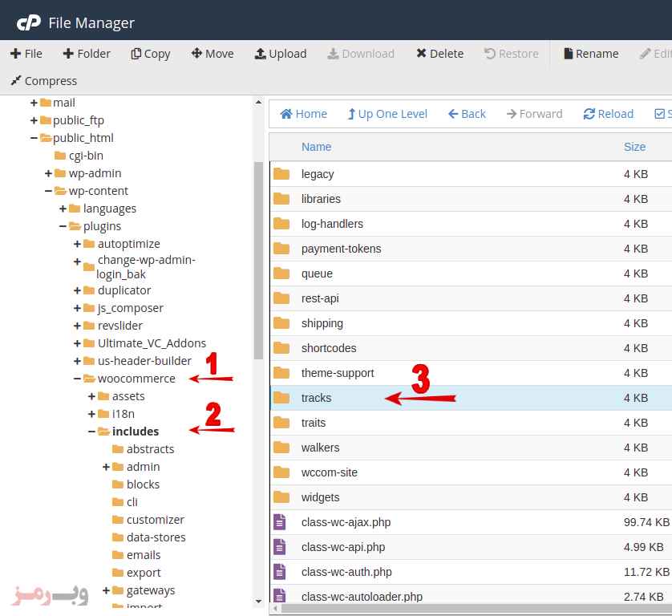Collapse the plugins tree node
The image size is (672, 616).
click(63, 226)
